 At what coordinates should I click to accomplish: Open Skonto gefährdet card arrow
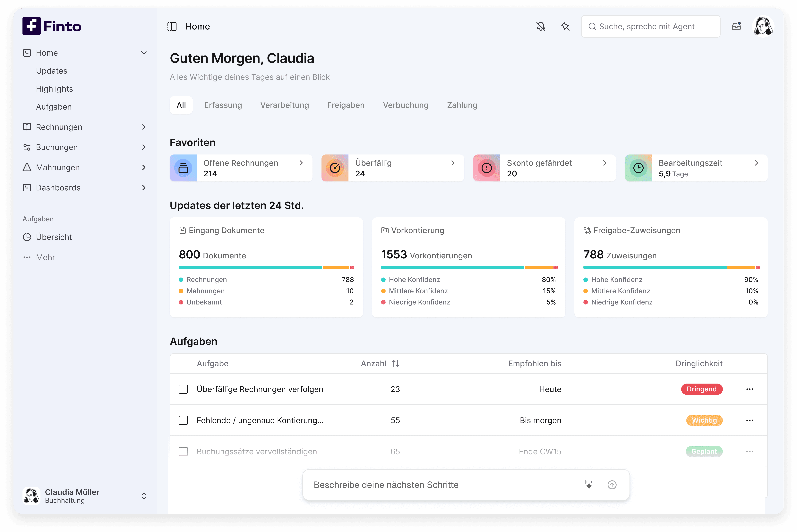[x=604, y=163]
